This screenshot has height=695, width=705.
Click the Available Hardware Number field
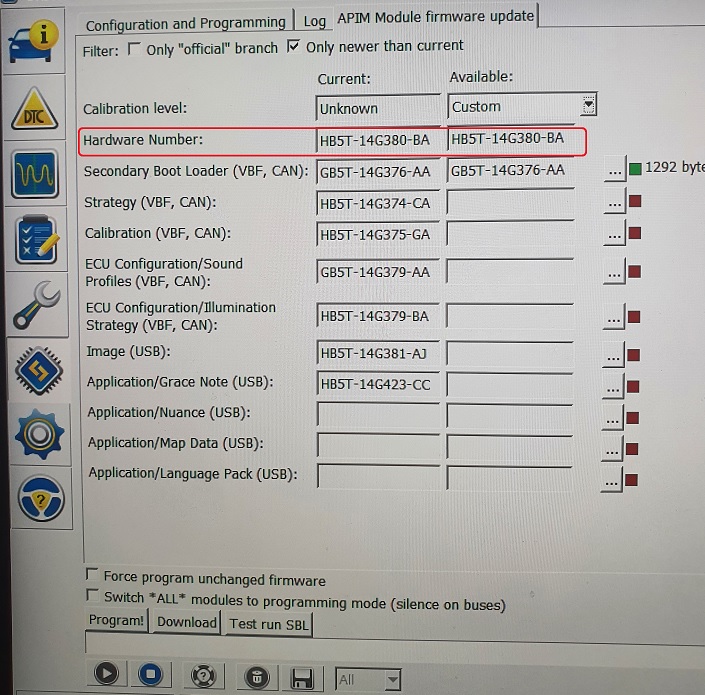(x=510, y=140)
